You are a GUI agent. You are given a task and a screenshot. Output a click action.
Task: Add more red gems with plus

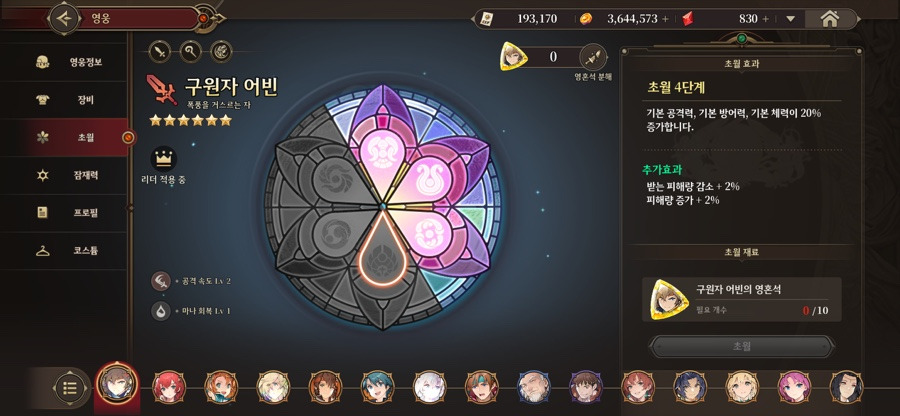pos(766,19)
